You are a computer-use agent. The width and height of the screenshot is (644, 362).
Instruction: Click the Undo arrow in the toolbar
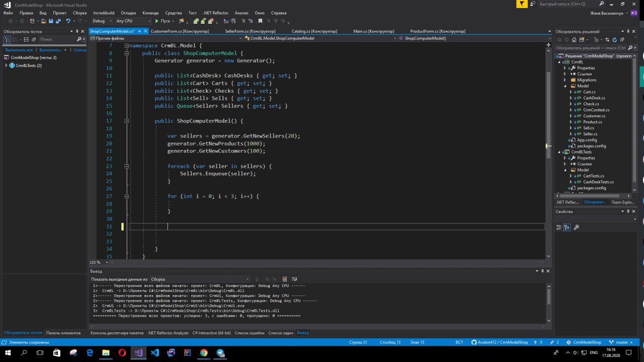pos(68,21)
